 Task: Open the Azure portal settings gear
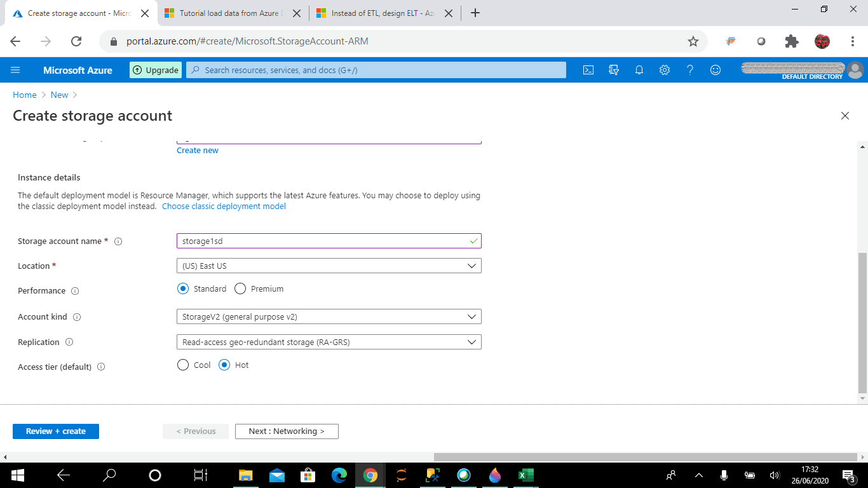point(665,70)
